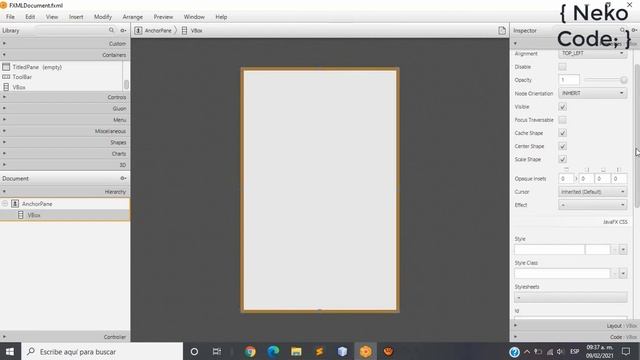Click the Style text input field
Viewport: 640px width, 360px height.
(549, 249)
